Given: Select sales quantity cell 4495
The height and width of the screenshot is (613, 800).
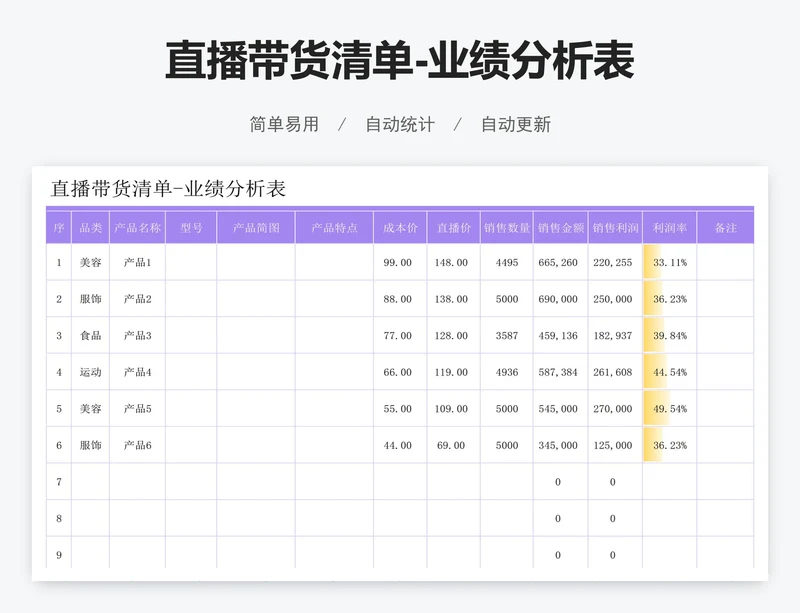Looking at the screenshot, I should (x=507, y=262).
